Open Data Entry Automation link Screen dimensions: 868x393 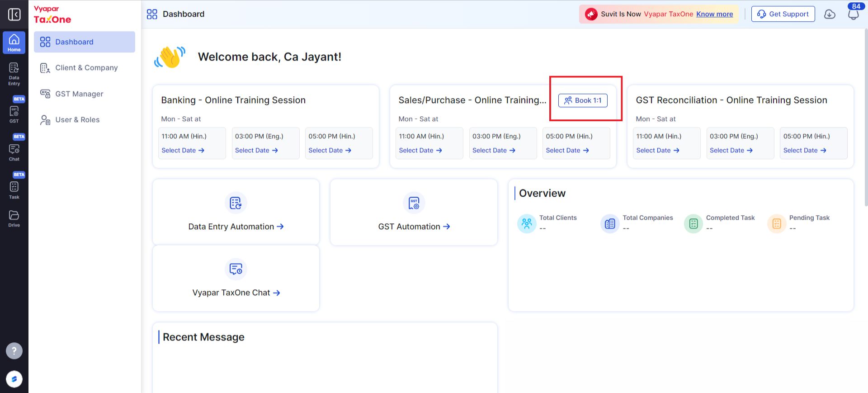click(x=236, y=227)
